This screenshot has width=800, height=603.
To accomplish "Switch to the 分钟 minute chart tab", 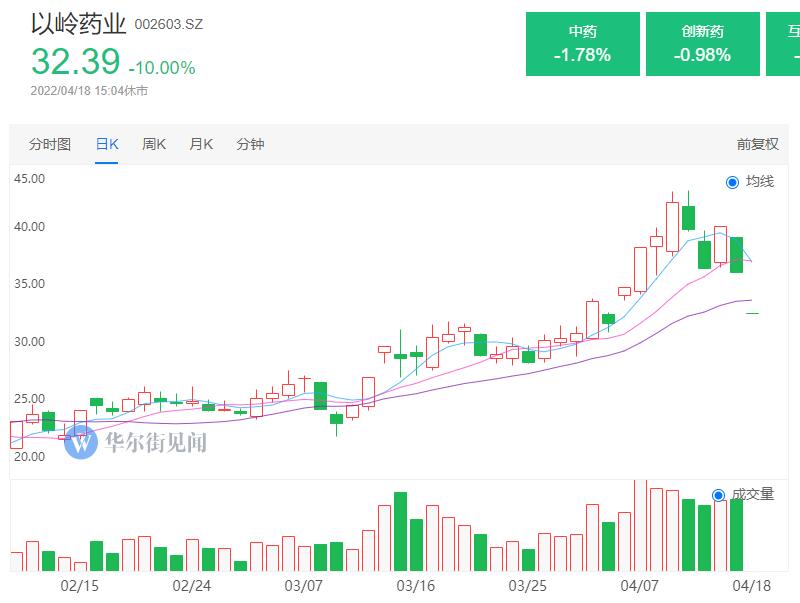I will point(250,144).
